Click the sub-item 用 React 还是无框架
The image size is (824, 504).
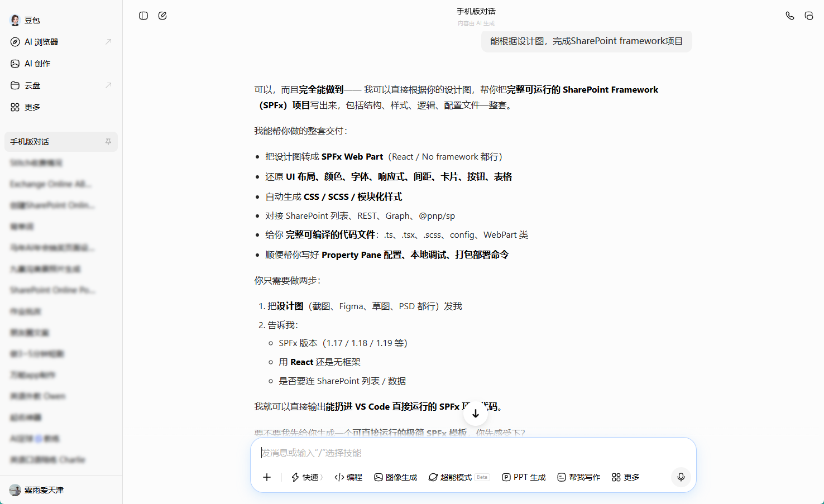pyautogui.click(x=320, y=362)
